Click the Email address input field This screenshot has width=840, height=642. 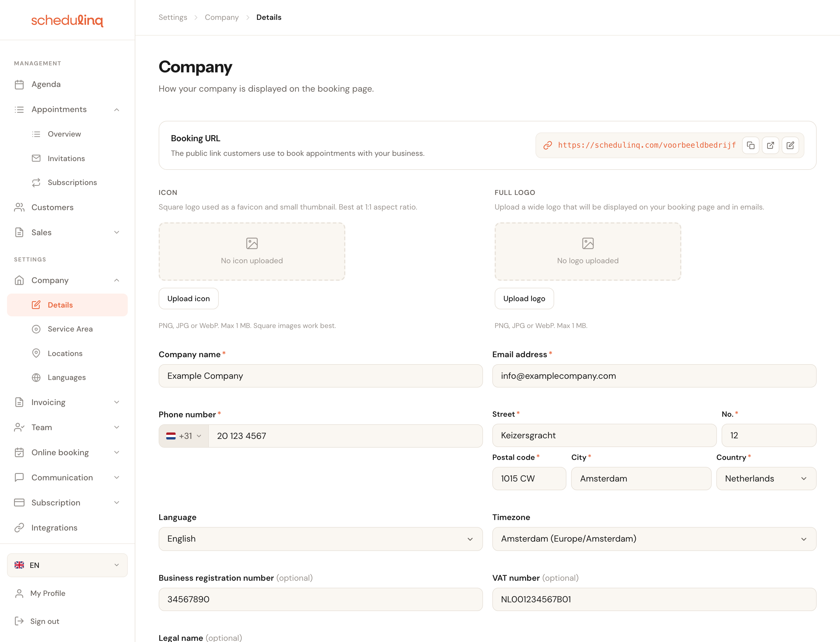[654, 376]
